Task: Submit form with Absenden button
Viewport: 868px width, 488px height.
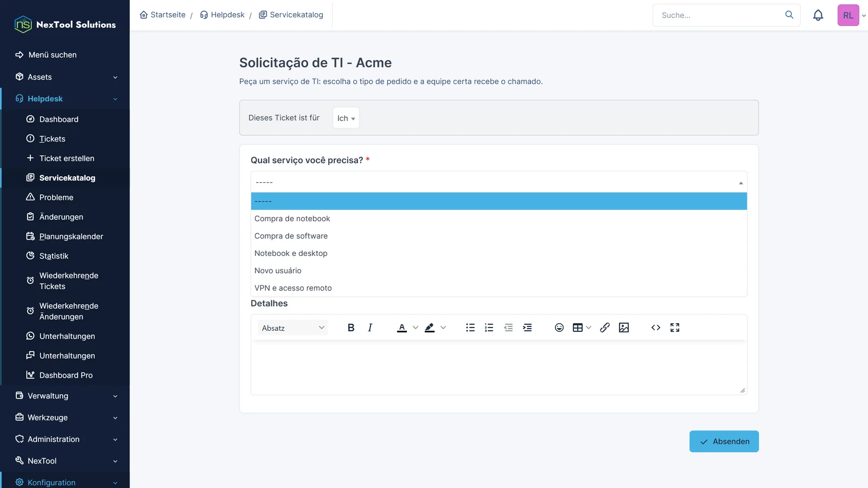Action: [x=724, y=441]
